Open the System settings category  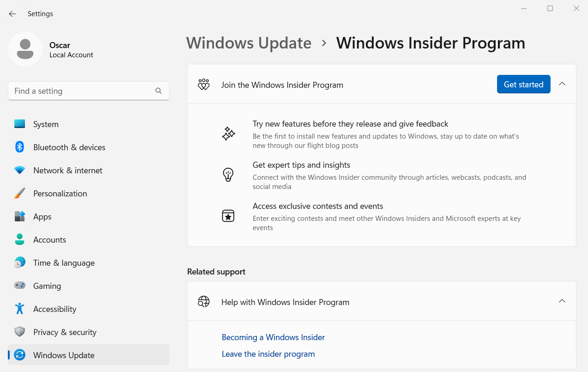pos(46,124)
